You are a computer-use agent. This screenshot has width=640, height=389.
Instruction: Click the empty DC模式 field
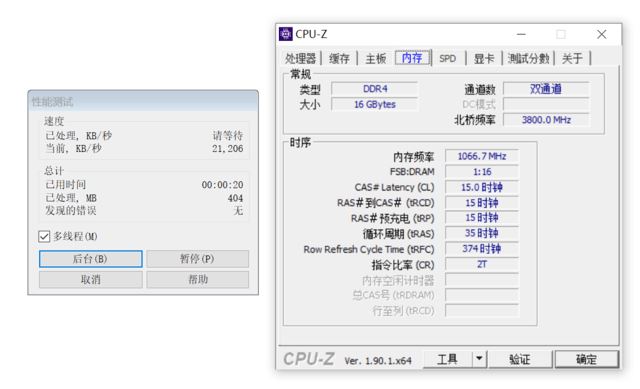click(x=546, y=104)
